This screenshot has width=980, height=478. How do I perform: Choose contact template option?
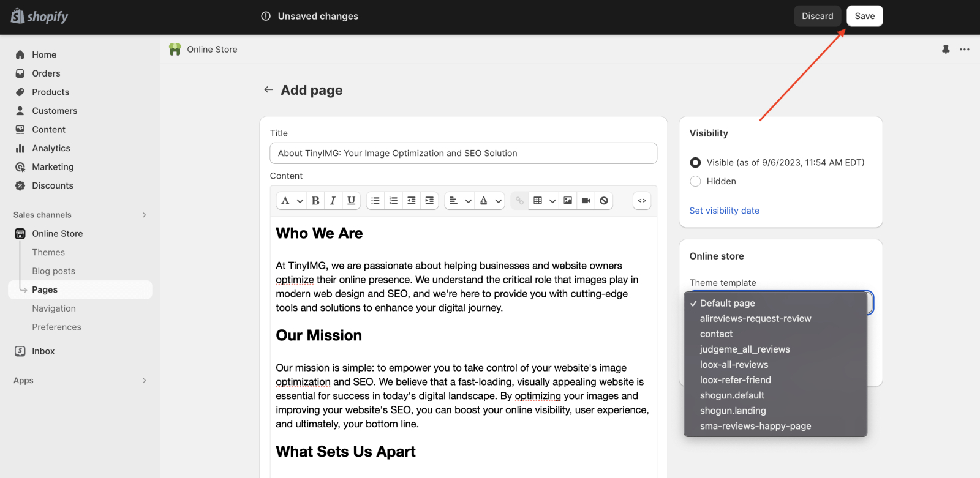coord(775,334)
